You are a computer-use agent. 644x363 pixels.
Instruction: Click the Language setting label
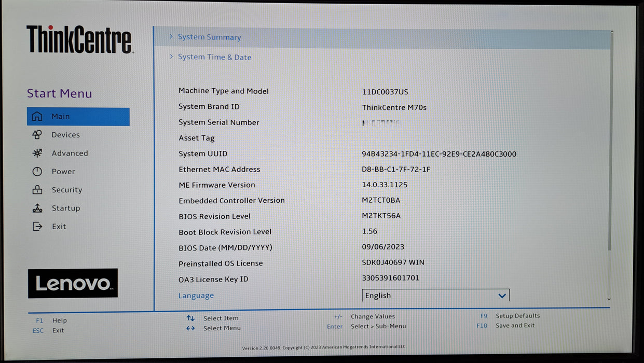coord(196,296)
